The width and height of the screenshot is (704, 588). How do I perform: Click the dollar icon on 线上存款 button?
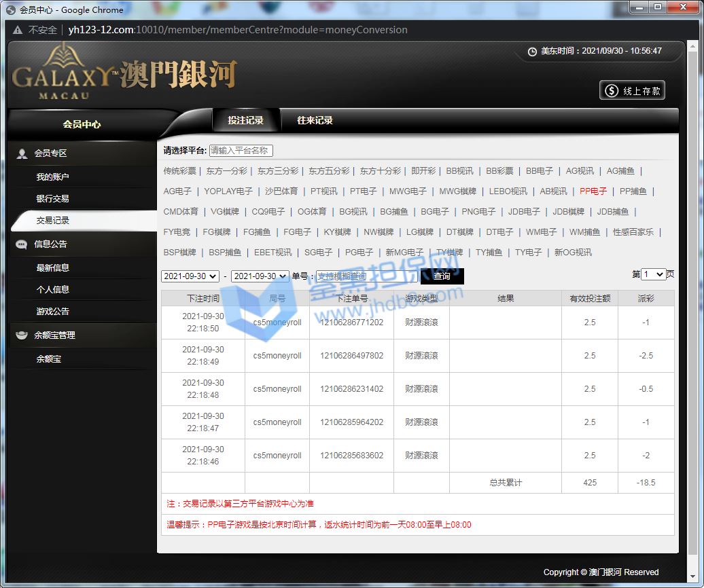point(612,90)
